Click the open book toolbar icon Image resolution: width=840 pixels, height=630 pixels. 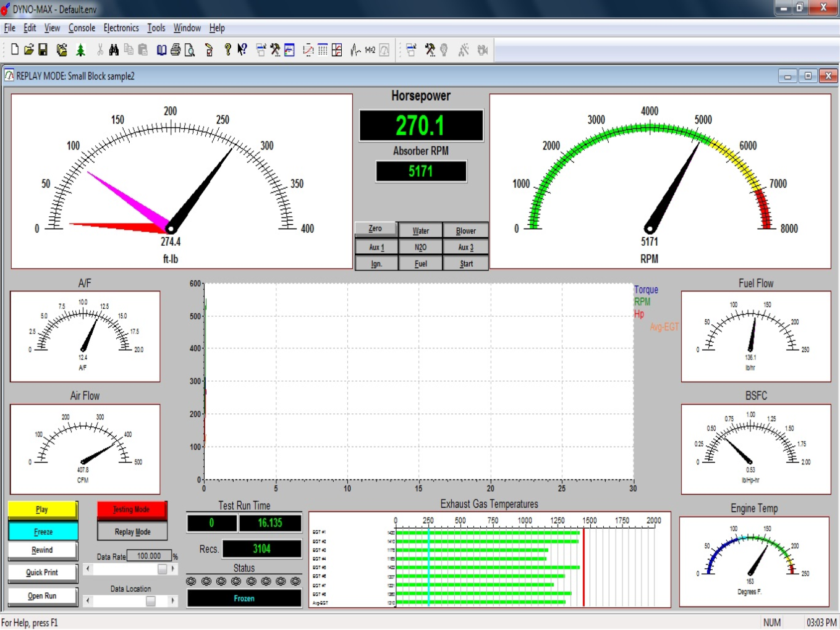[x=161, y=50]
